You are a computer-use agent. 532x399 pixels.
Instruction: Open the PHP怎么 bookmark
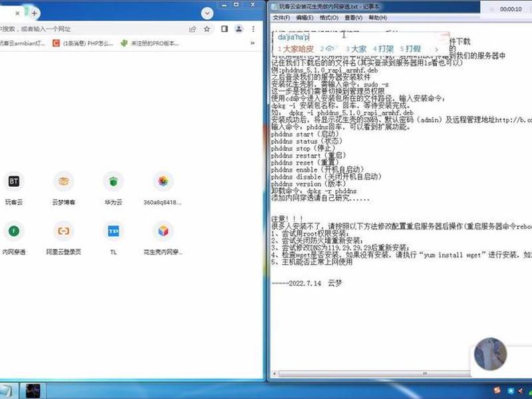83,43
